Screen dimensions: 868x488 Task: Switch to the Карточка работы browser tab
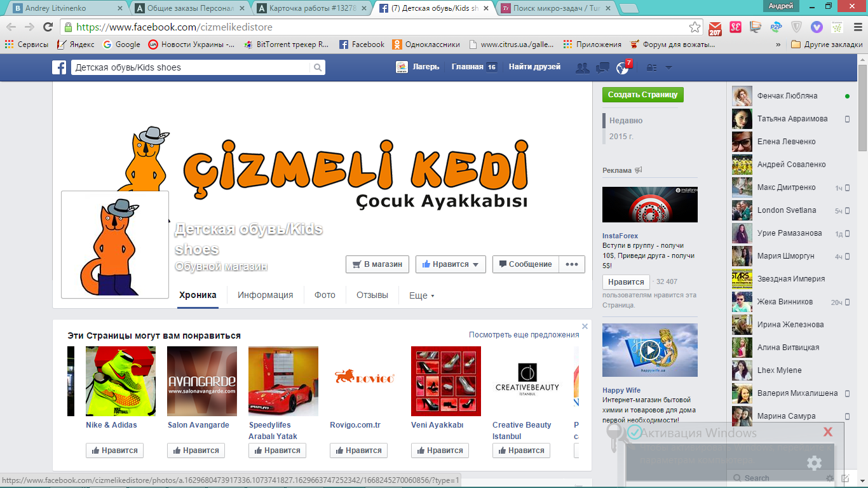pos(311,8)
